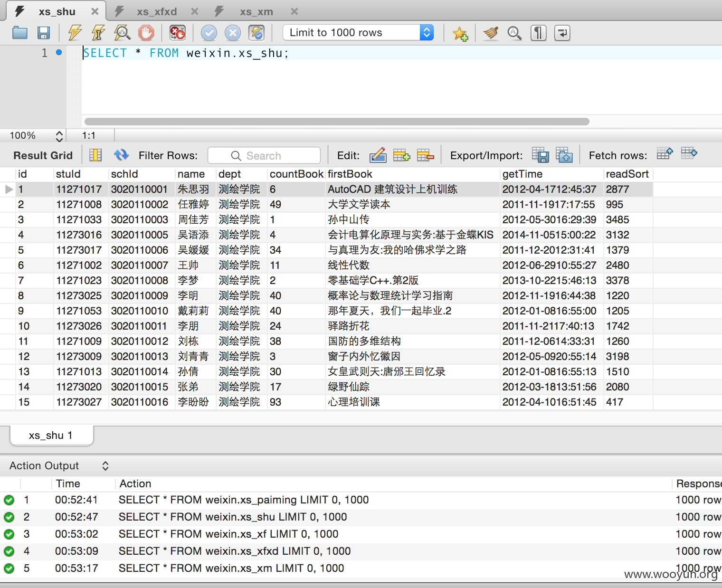Sort by the stuId column header

[81, 174]
